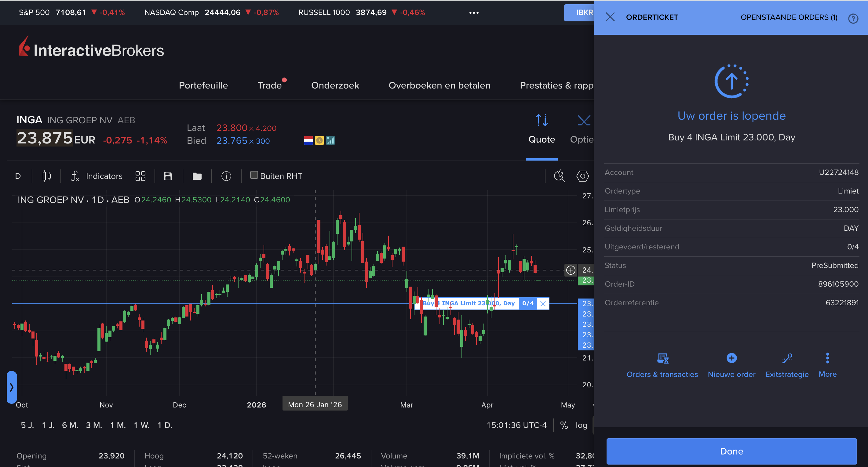This screenshot has width=868, height=467.
Task: Switch to Openstaande Orders (1) tab
Action: tap(789, 17)
